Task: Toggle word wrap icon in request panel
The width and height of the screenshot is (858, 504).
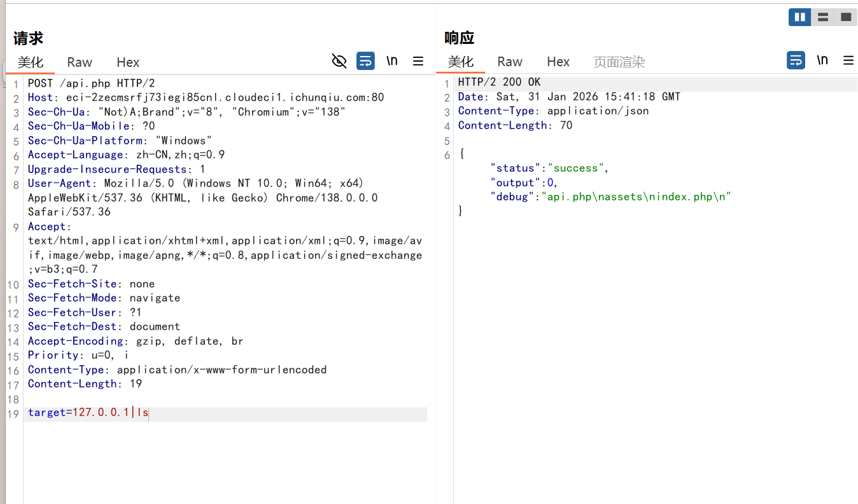Action: pos(365,61)
